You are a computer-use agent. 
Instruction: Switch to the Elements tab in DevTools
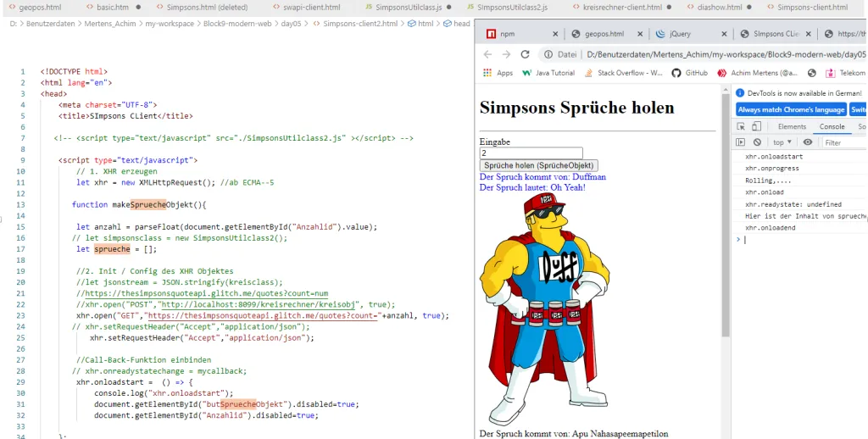tap(792, 127)
